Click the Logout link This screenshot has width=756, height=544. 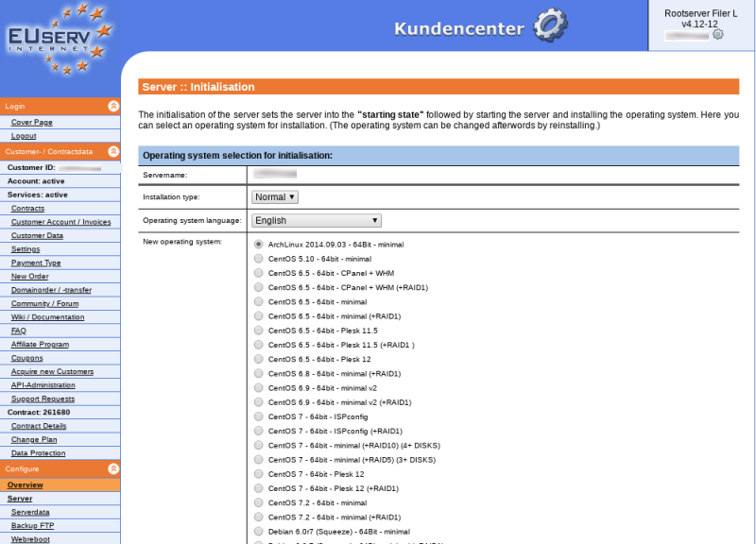(x=24, y=136)
